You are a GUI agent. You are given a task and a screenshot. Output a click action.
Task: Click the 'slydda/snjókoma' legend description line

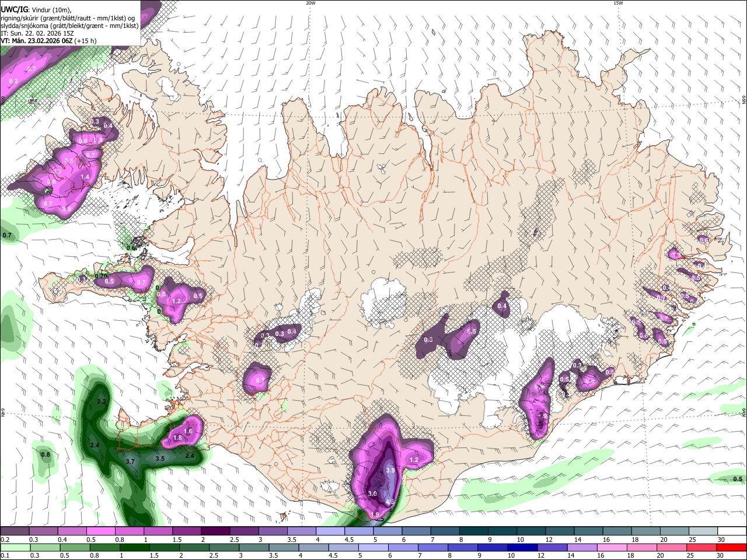pos(69,26)
